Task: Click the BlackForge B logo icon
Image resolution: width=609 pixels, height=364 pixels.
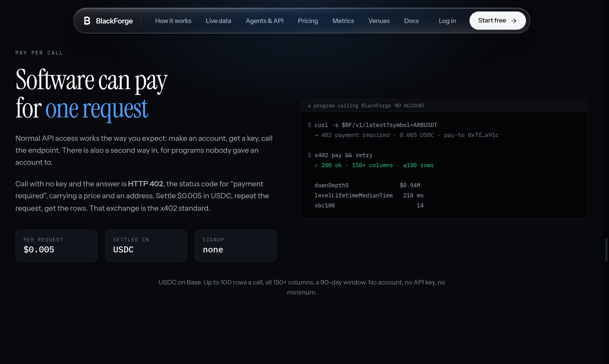Action: click(87, 21)
